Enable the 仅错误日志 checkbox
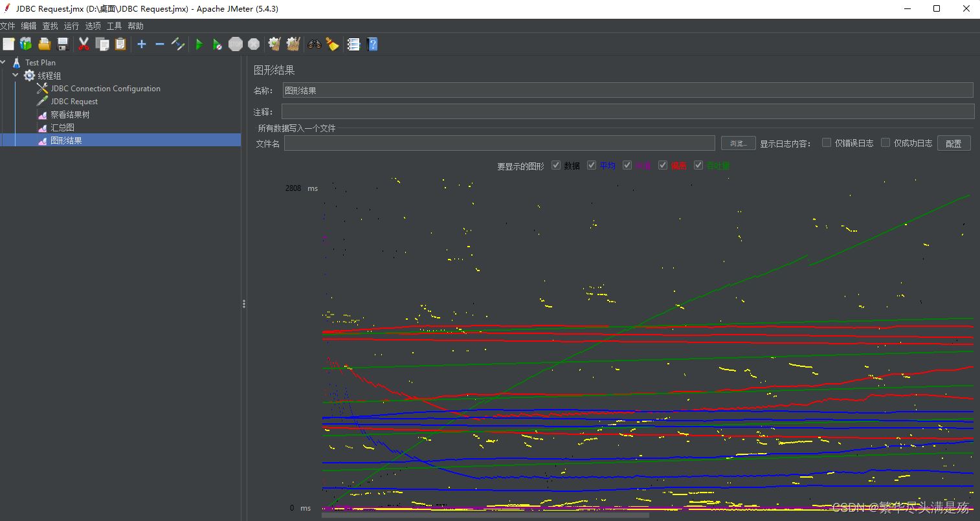 click(x=827, y=142)
